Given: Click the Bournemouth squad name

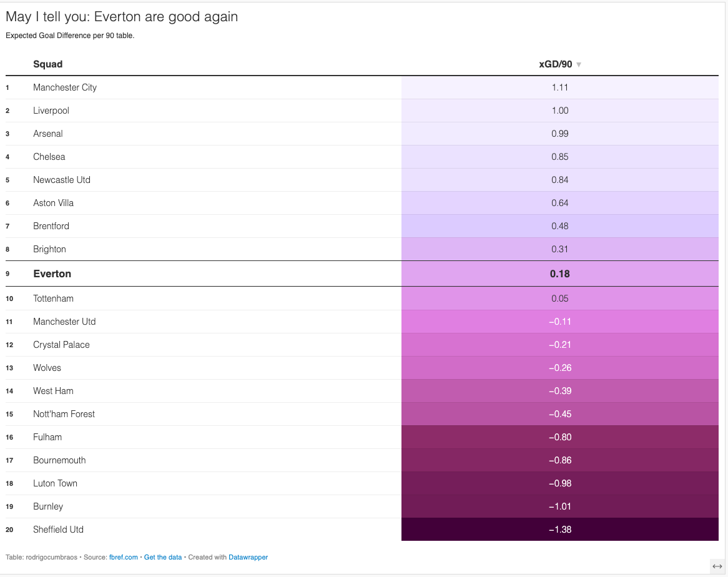Looking at the screenshot, I should pyautogui.click(x=59, y=460).
